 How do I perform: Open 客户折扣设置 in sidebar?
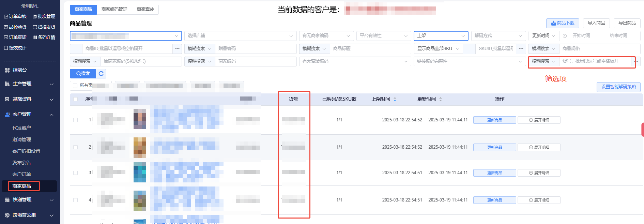click(x=26, y=151)
